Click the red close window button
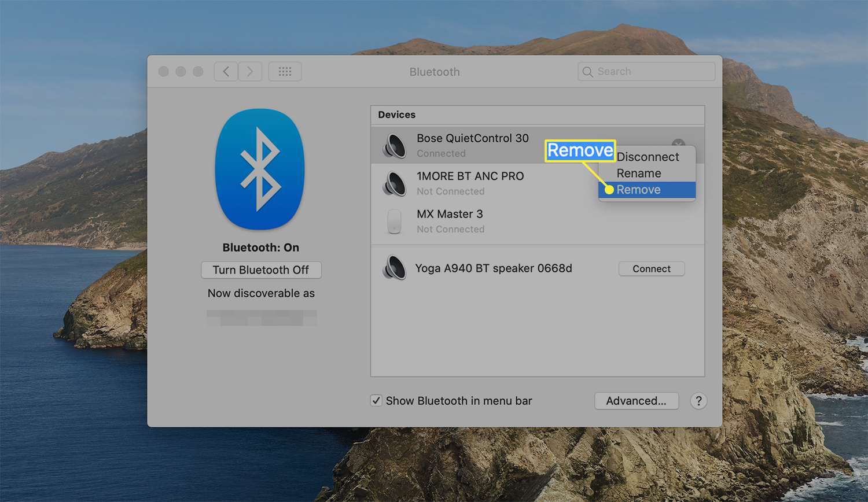 164,71
